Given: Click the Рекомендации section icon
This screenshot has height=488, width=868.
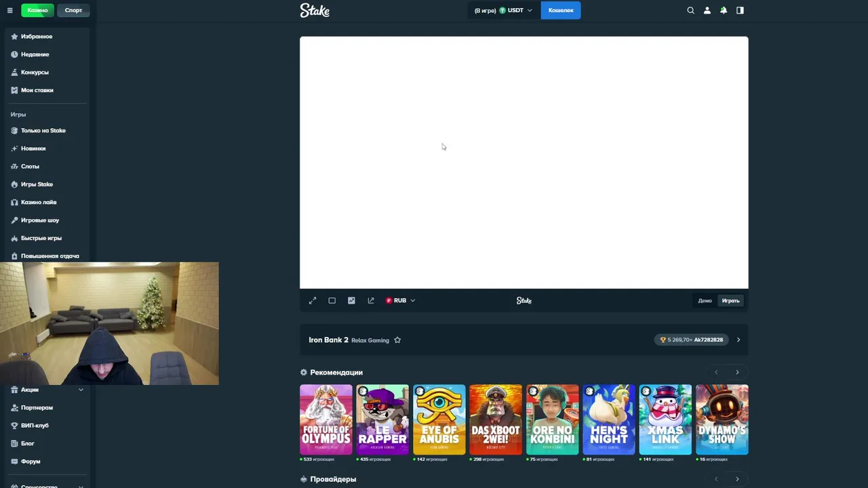Looking at the screenshot, I should tap(304, 372).
